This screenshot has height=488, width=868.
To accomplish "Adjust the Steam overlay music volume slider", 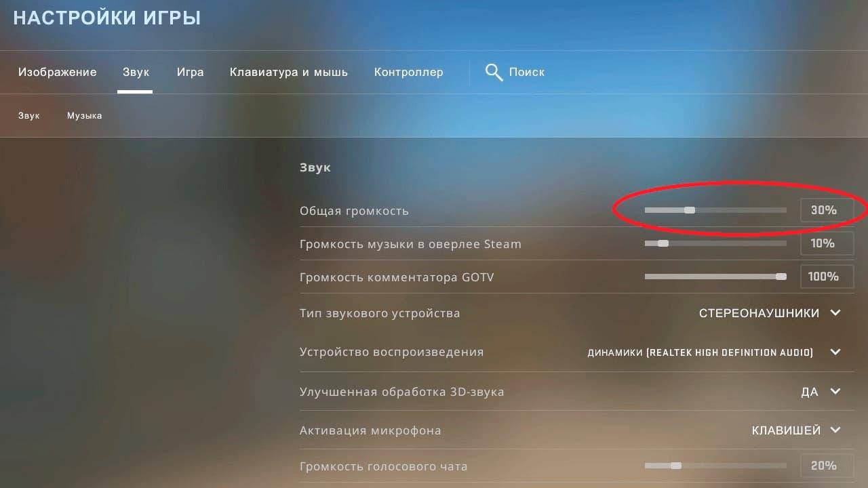I will pyautogui.click(x=715, y=243).
